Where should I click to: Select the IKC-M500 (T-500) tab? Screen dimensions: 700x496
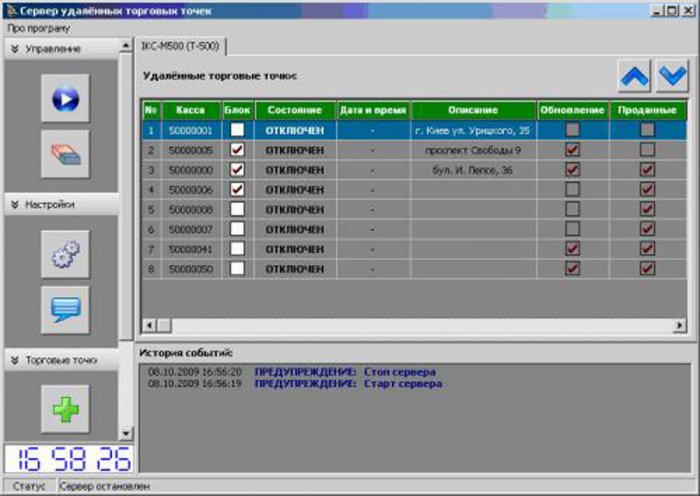tap(181, 47)
